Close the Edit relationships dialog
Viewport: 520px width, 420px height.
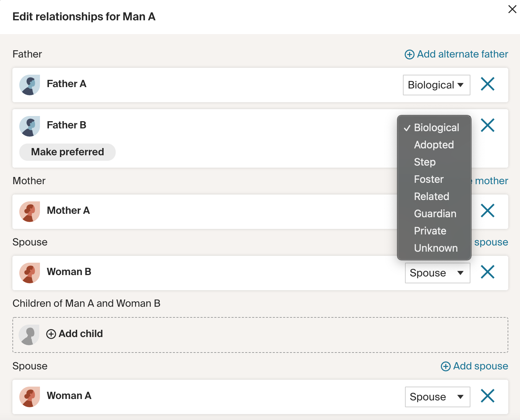[x=512, y=9]
